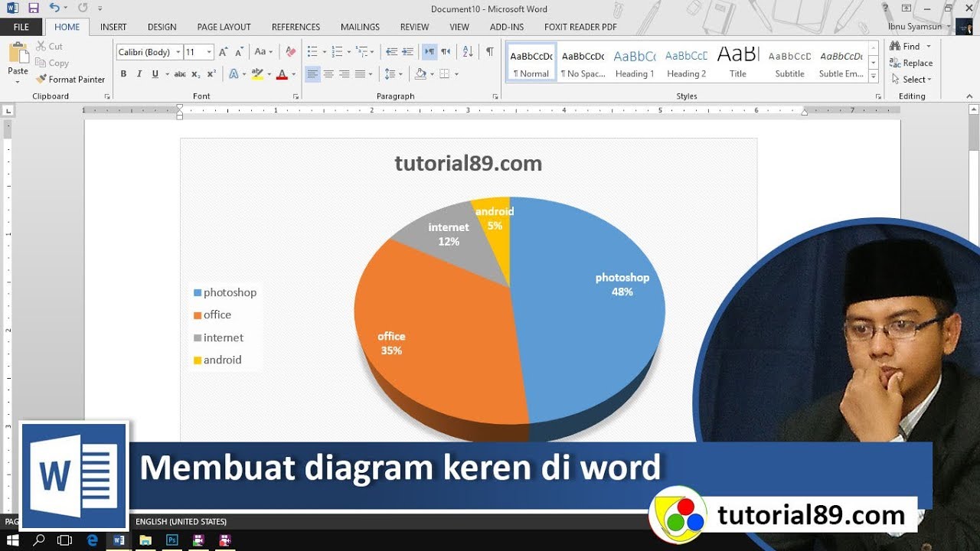Screen dimensions: 980x551
Task: Open font color dropdown arrow
Action: (293, 74)
